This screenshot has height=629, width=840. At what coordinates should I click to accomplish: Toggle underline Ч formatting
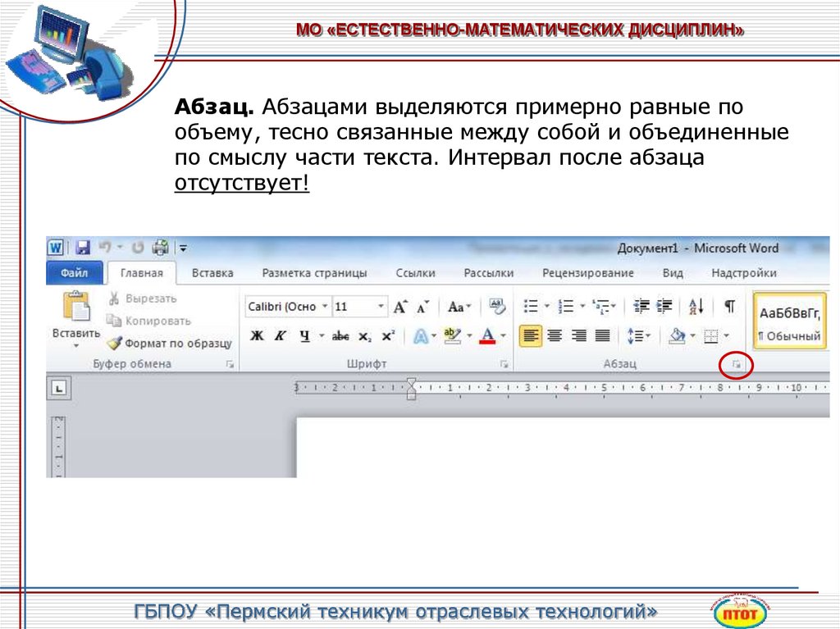305,336
